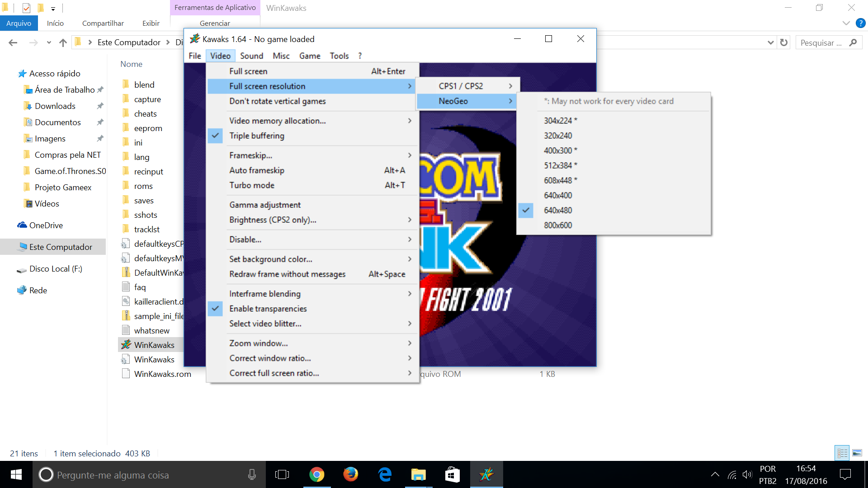Open the File menu in Kawaks
868x488 pixels.
point(195,56)
